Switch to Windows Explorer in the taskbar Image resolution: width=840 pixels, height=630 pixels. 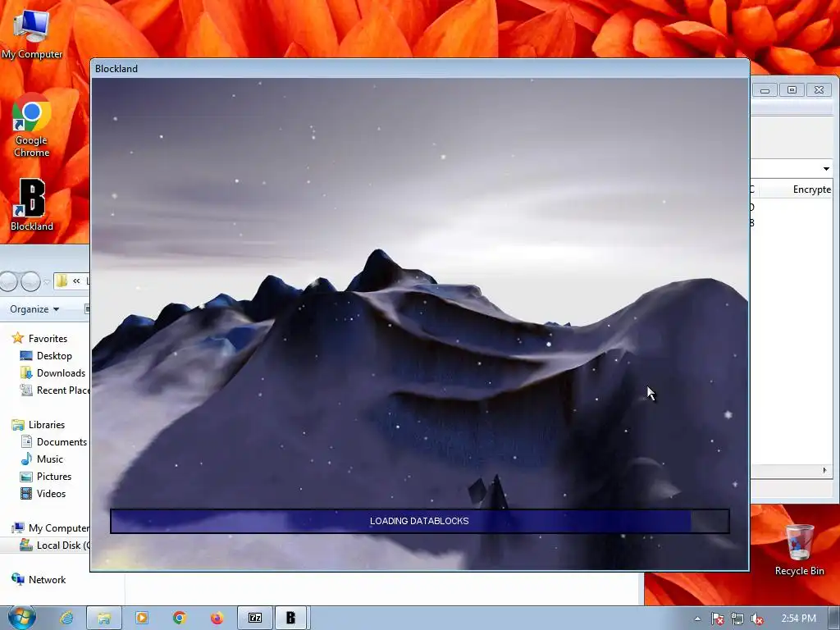pos(104,618)
